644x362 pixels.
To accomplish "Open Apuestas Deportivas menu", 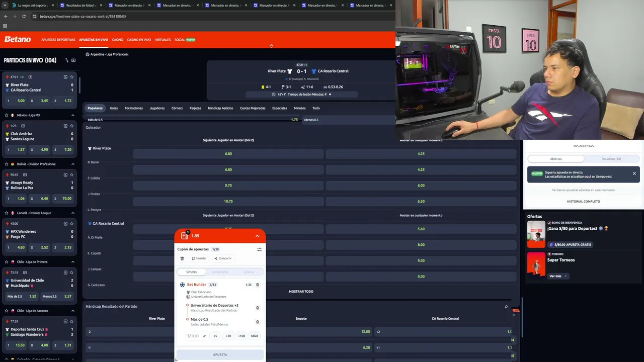I will (58, 40).
